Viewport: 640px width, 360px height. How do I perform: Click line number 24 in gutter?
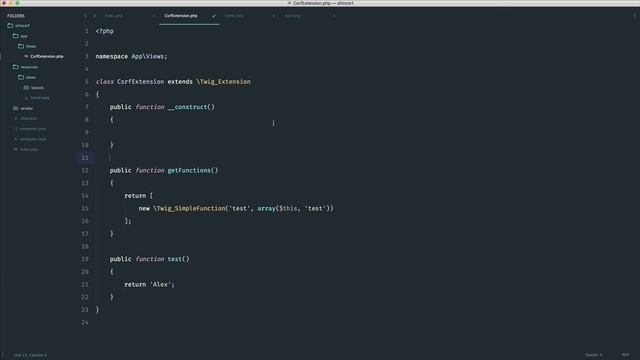coord(84,322)
